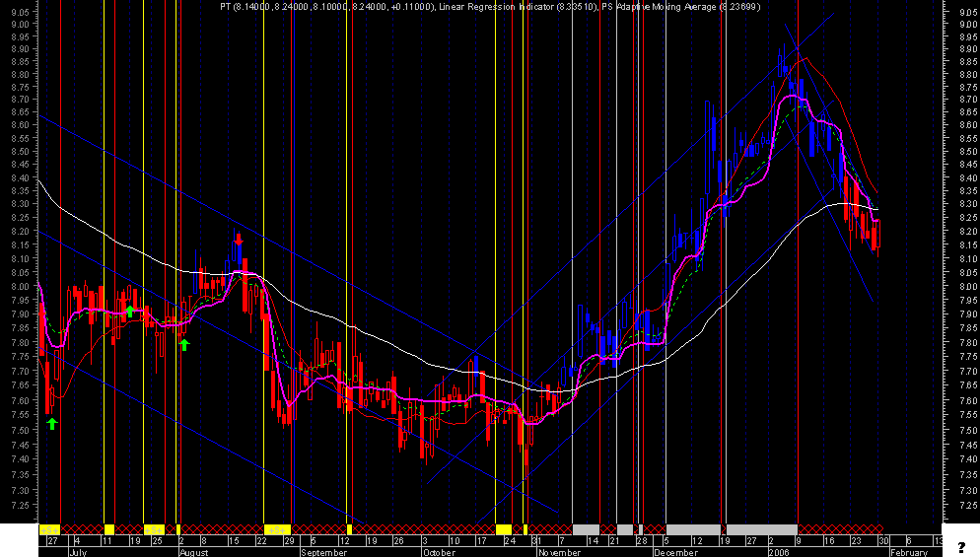Screen dimensions: 980x557
Task: Select the yellow +S+ marker above July 25
Action: pos(154,529)
